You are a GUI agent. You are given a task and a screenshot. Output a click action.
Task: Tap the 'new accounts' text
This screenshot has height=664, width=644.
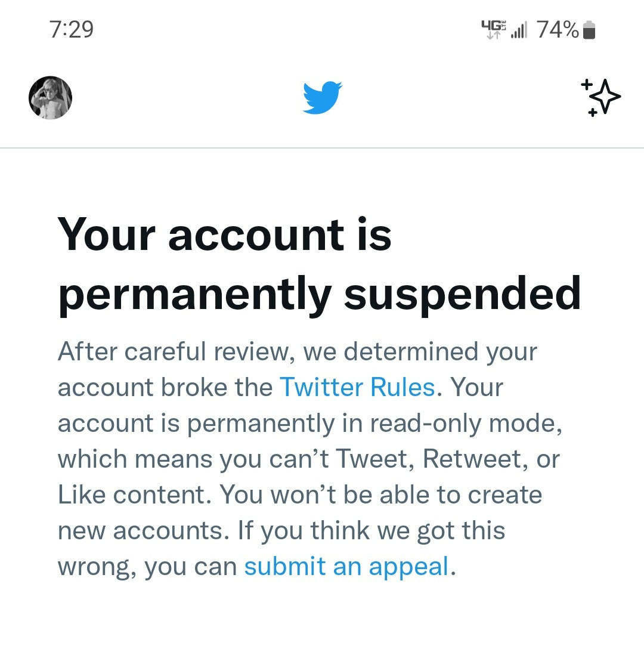coord(143,530)
